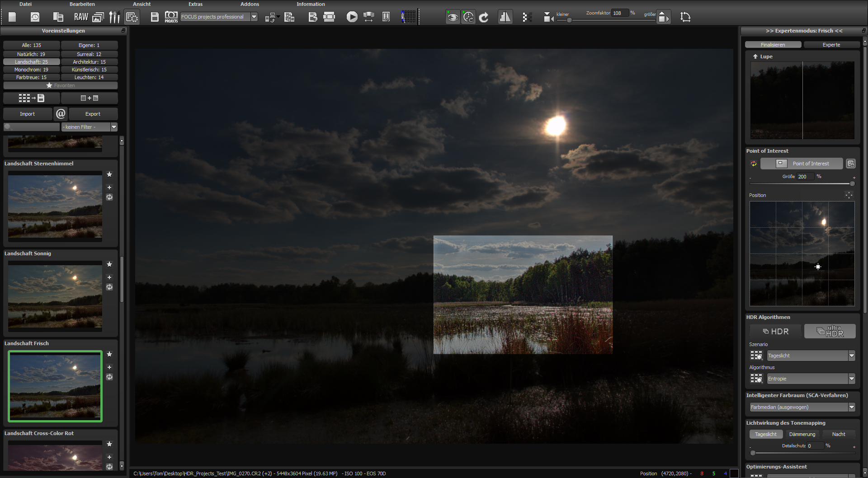Click the Export button
The height and width of the screenshot is (478, 868).
tap(93, 114)
